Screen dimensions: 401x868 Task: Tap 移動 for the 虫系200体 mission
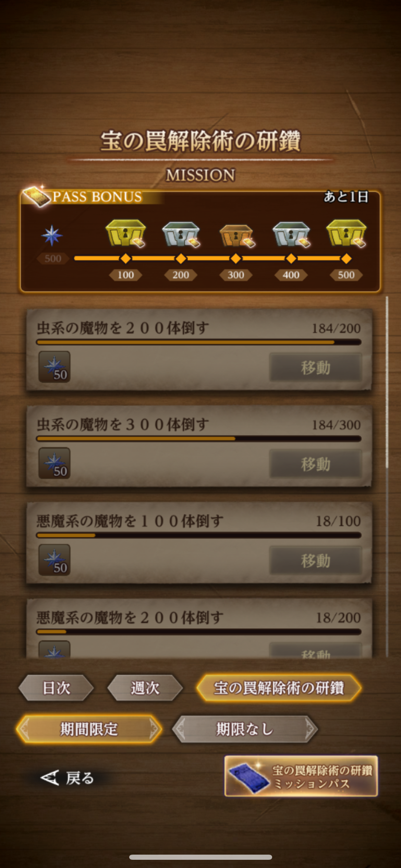pyautogui.click(x=316, y=367)
